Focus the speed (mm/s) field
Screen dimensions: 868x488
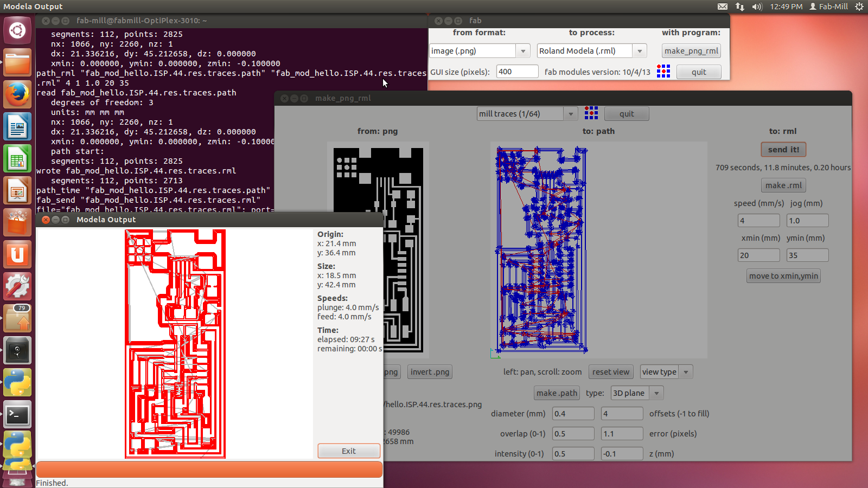click(758, 221)
